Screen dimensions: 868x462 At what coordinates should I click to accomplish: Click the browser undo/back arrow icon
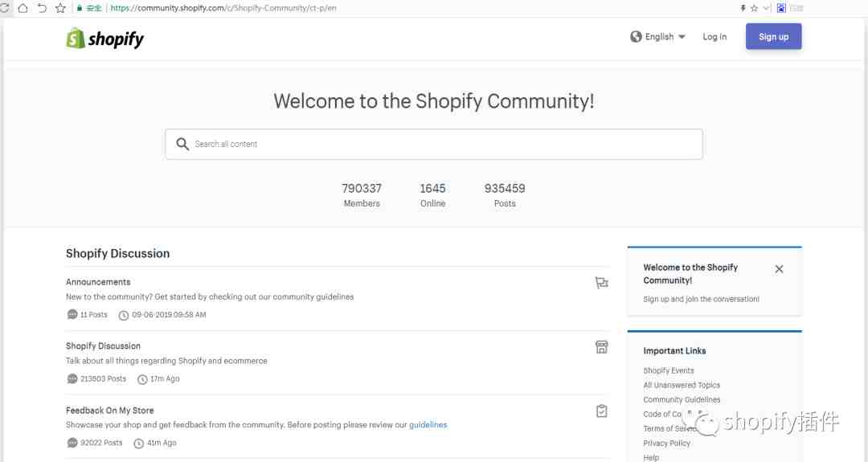pos(42,8)
